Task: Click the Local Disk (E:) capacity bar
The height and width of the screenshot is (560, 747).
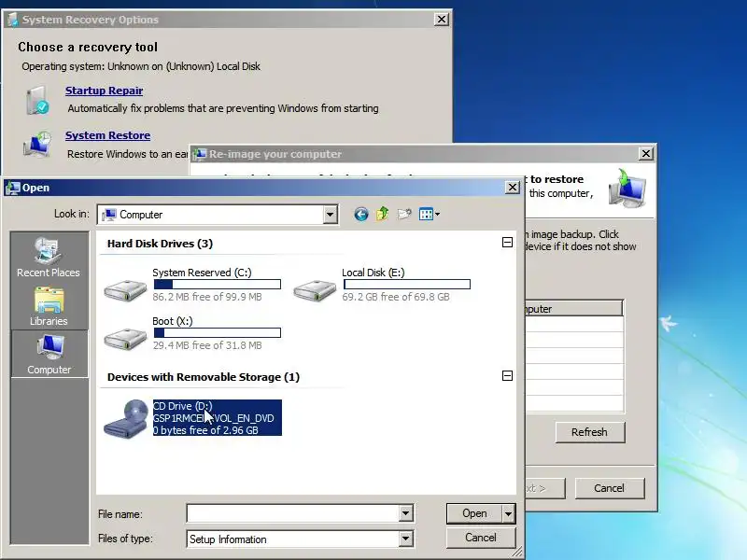Action: tap(407, 285)
